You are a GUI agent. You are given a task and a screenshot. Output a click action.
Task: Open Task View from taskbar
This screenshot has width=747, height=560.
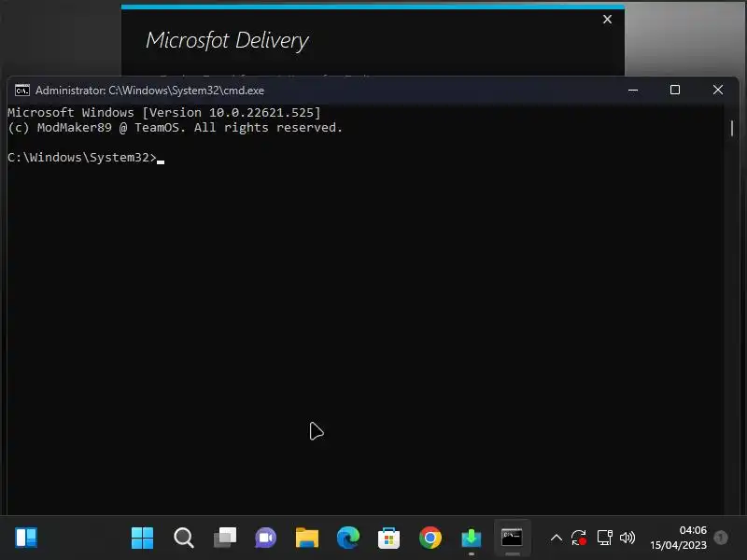(225, 538)
